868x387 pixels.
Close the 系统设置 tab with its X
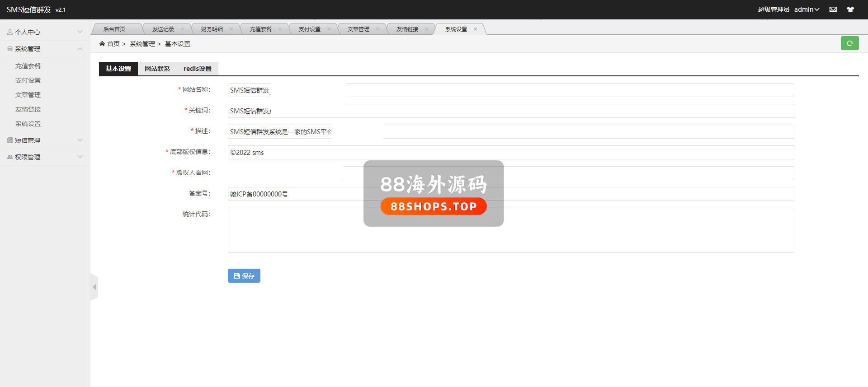tap(475, 29)
